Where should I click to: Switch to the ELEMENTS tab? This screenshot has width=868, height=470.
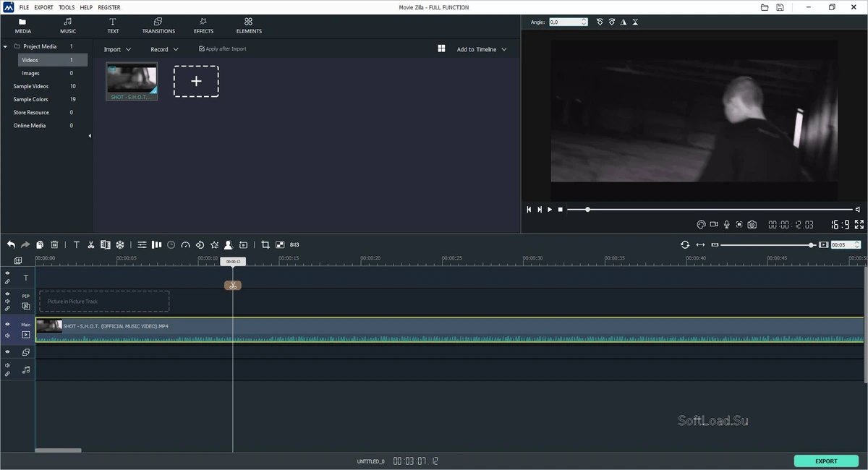pos(249,26)
